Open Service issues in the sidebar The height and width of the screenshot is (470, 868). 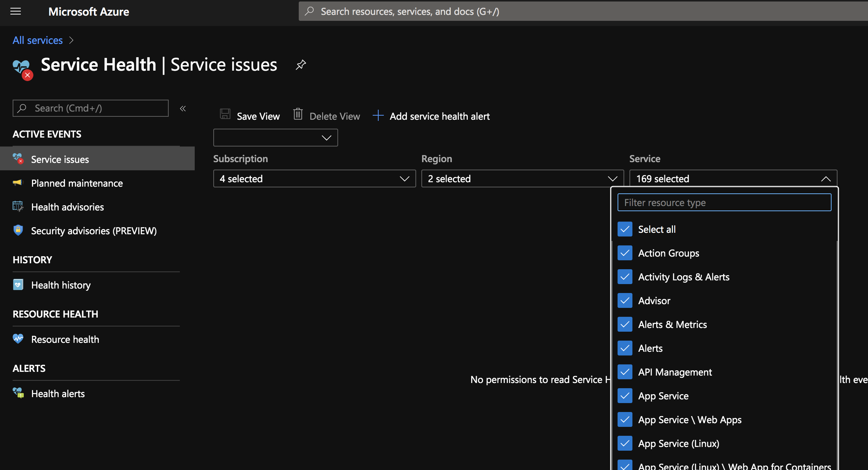click(97, 159)
